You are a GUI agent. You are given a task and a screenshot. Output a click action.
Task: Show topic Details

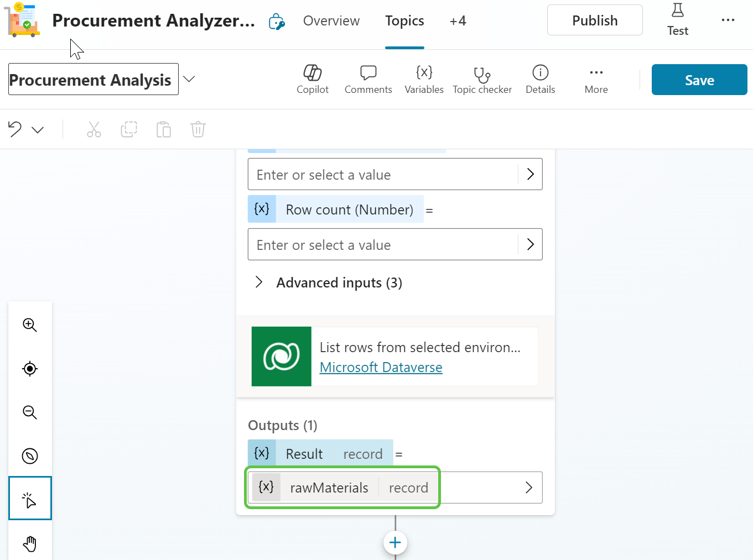pos(540,79)
